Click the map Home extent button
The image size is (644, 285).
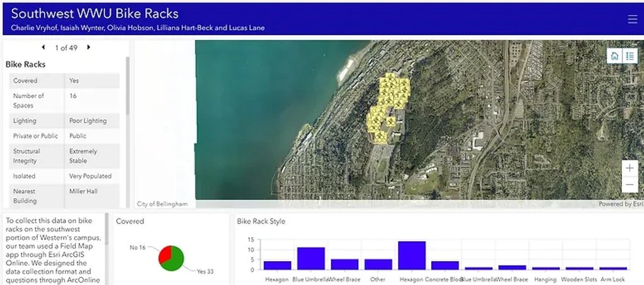(614, 56)
